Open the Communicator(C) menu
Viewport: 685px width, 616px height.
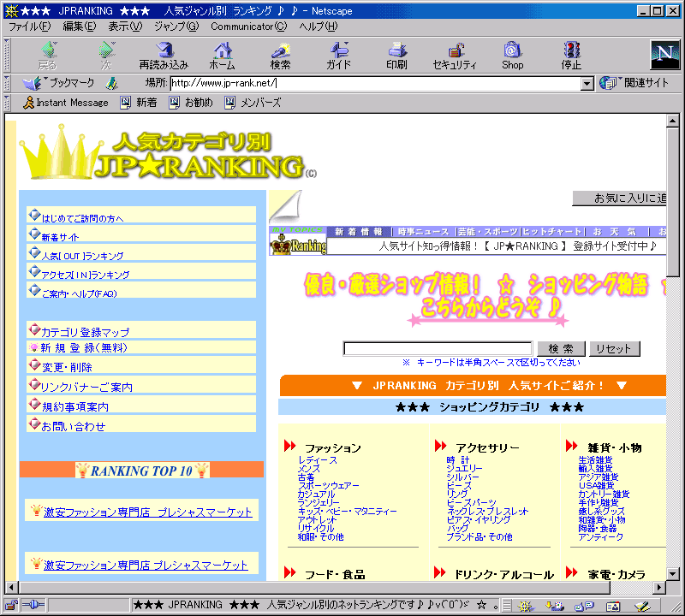coord(249,27)
